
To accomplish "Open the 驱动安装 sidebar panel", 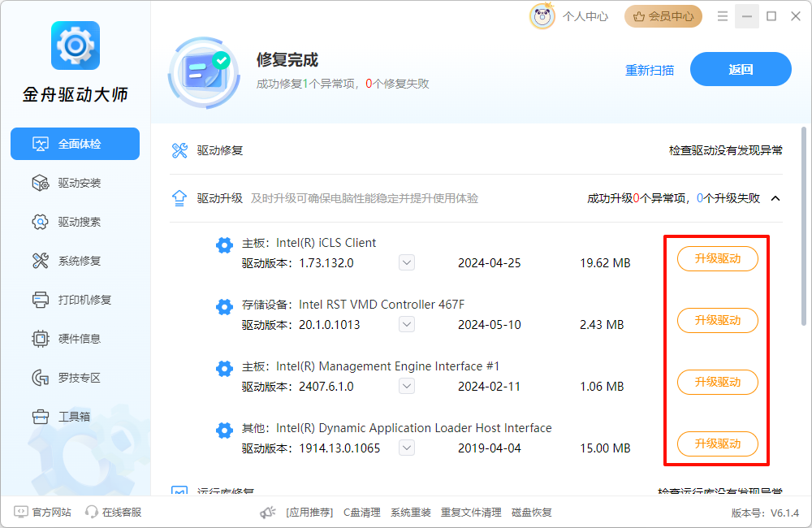I will pos(75,182).
